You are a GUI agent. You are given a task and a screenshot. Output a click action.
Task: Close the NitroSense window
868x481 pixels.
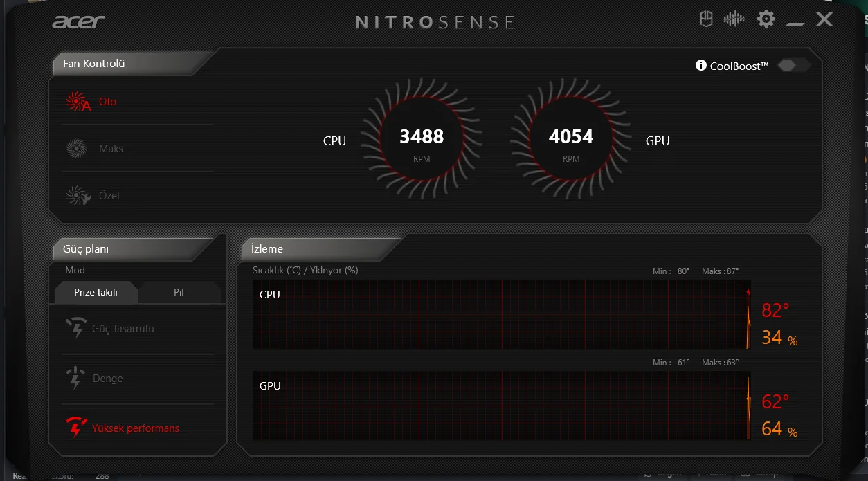pos(824,19)
